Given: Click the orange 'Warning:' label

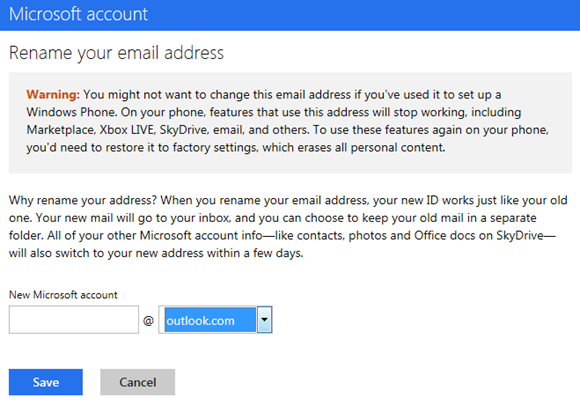Looking at the screenshot, I should (53, 94).
